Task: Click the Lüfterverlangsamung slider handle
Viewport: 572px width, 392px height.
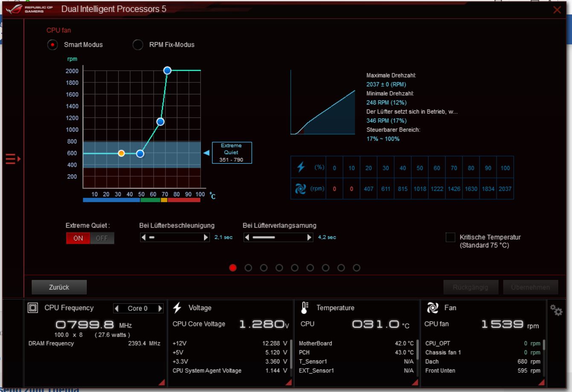Action: (264, 237)
